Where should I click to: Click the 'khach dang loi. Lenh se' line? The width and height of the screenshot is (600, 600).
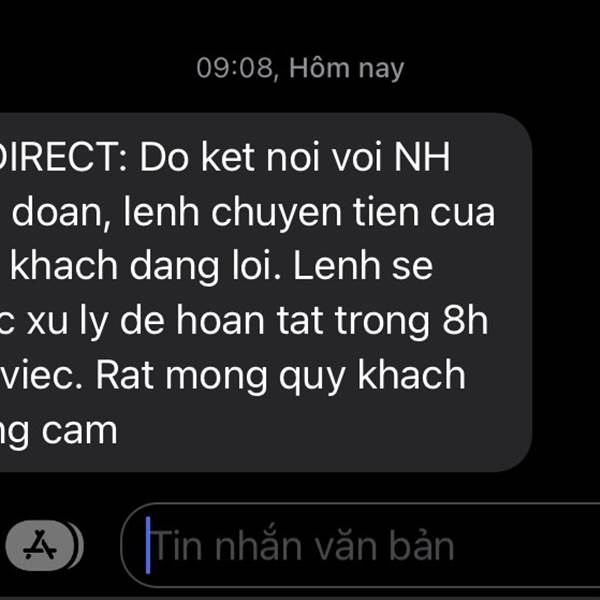[222, 267]
